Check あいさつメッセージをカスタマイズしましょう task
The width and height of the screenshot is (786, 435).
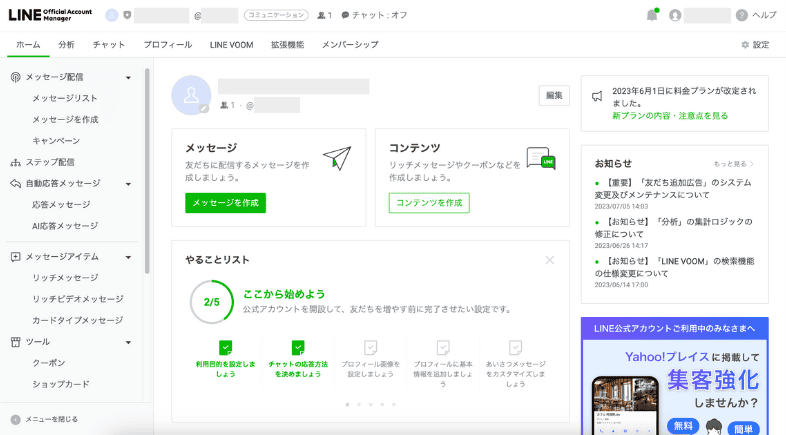515,347
